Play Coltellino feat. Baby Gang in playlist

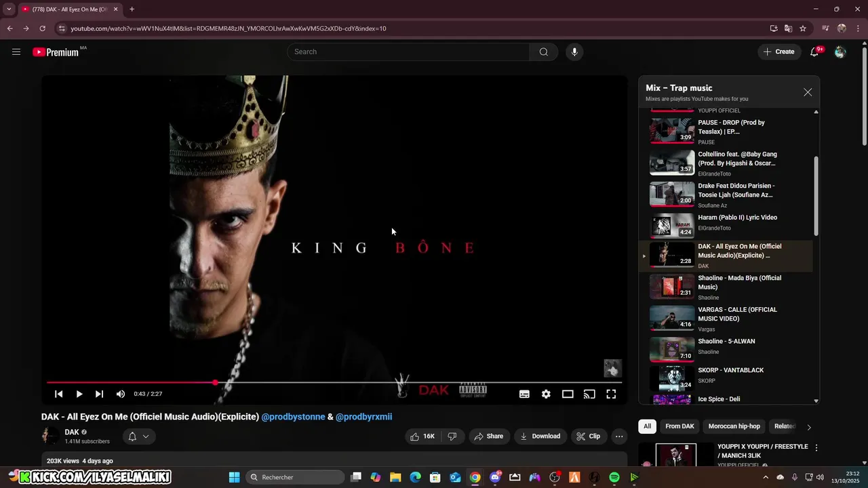point(726,163)
